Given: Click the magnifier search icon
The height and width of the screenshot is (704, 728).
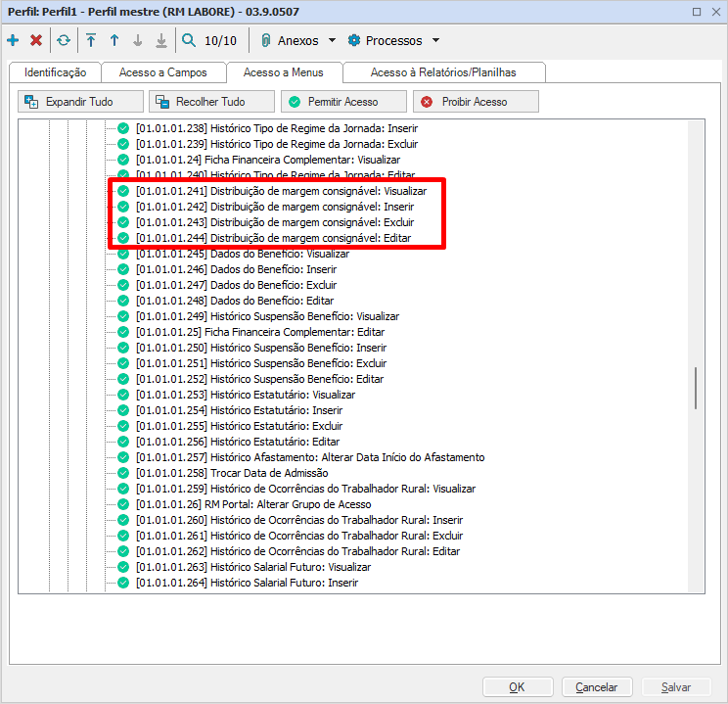Looking at the screenshot, I should click(x=189, y=40).
